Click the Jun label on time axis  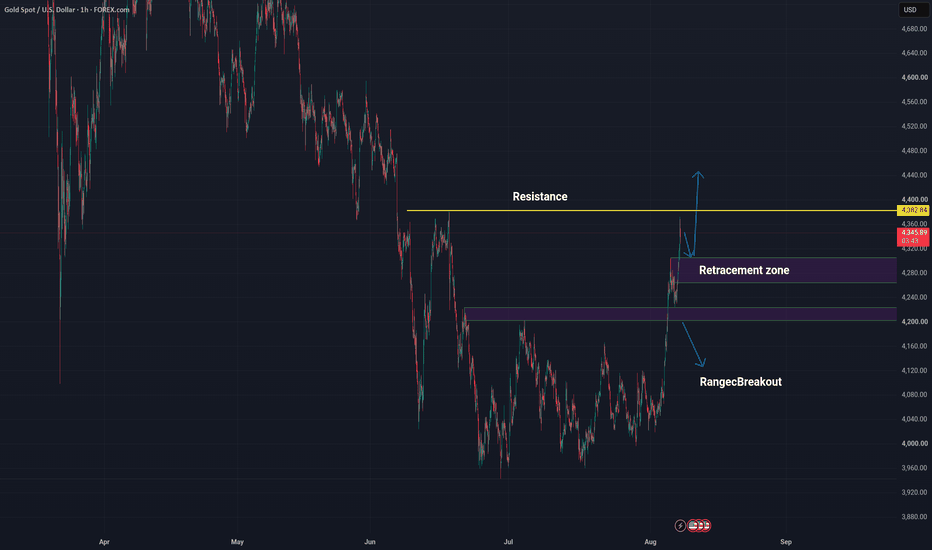[370, 542]
